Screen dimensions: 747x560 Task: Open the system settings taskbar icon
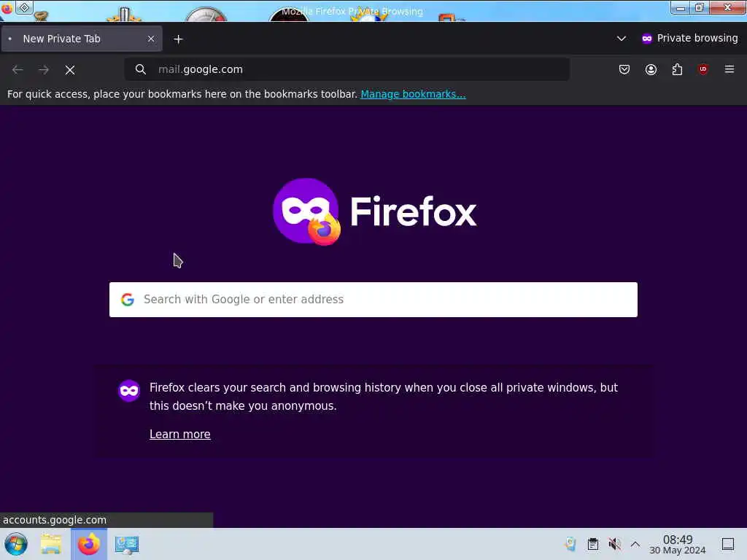127,545
